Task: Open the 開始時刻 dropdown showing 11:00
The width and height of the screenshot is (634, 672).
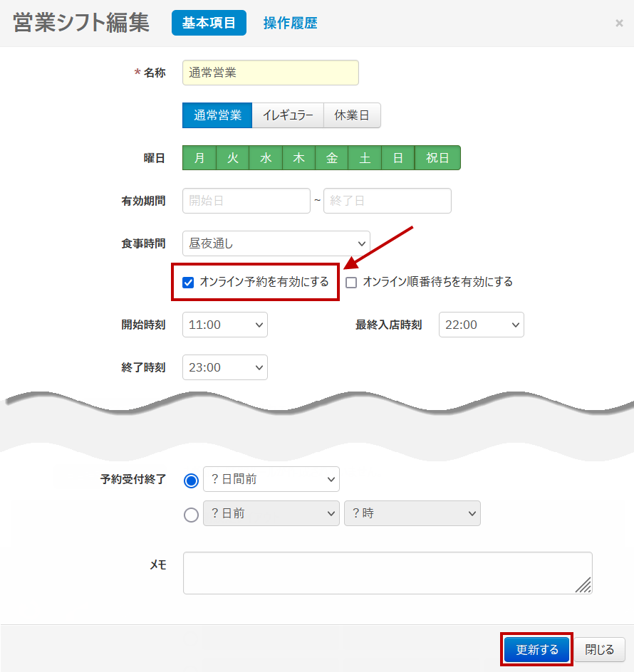Action: tap(225, 325)
